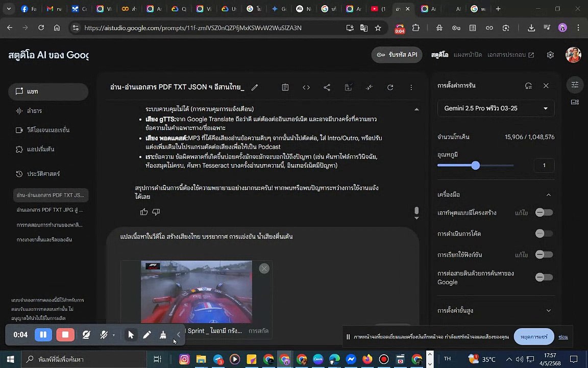Open the Documentation external link
588x368 pixels.
click(x=510, y=55)
